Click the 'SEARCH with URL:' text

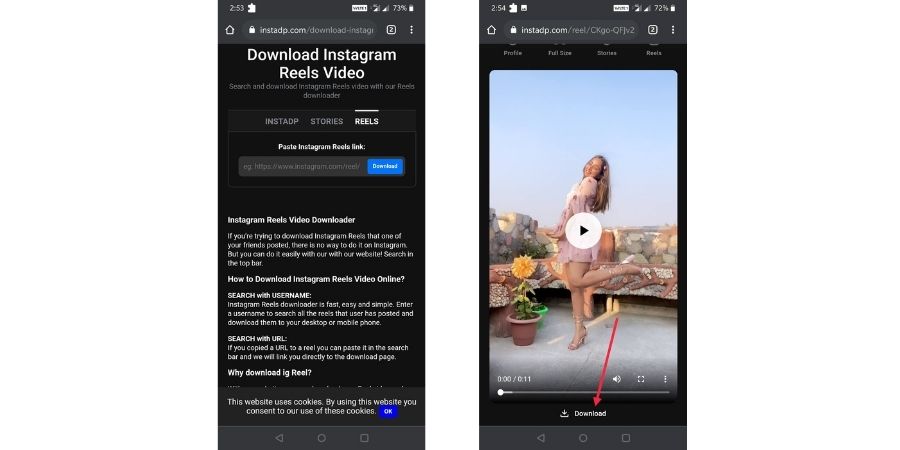point(257,339)
